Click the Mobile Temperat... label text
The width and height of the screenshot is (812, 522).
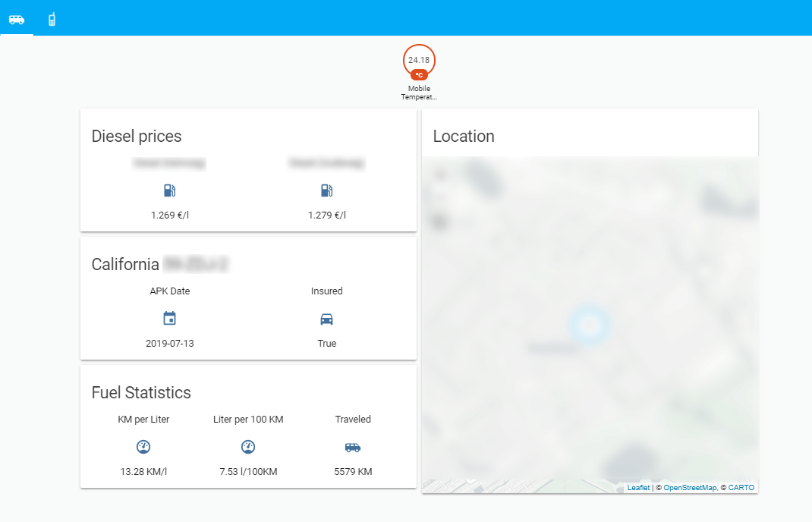[x=419, y=93]
